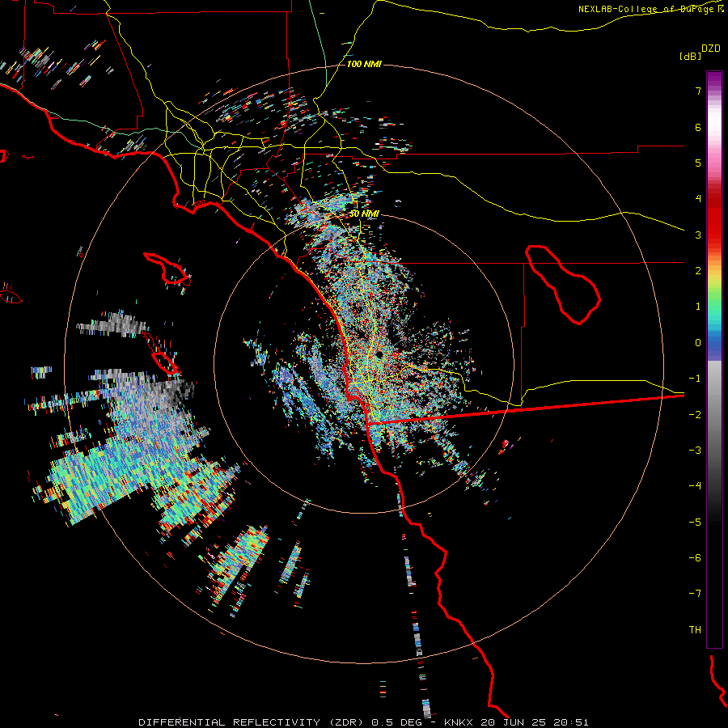Click the Salton Sea red outline

[563, 284]
